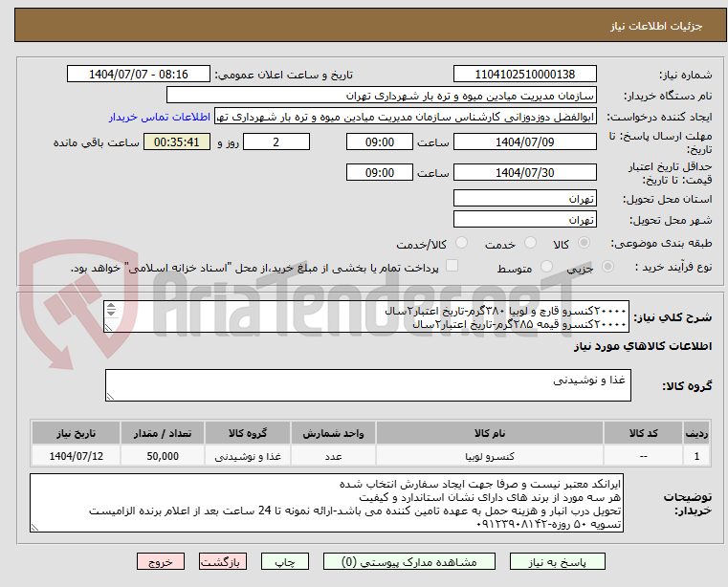The height and width of the screenshot is (587, 728).
Task: Click up arrow in شرح کلی نیاز box
Action: click(111, 307)
